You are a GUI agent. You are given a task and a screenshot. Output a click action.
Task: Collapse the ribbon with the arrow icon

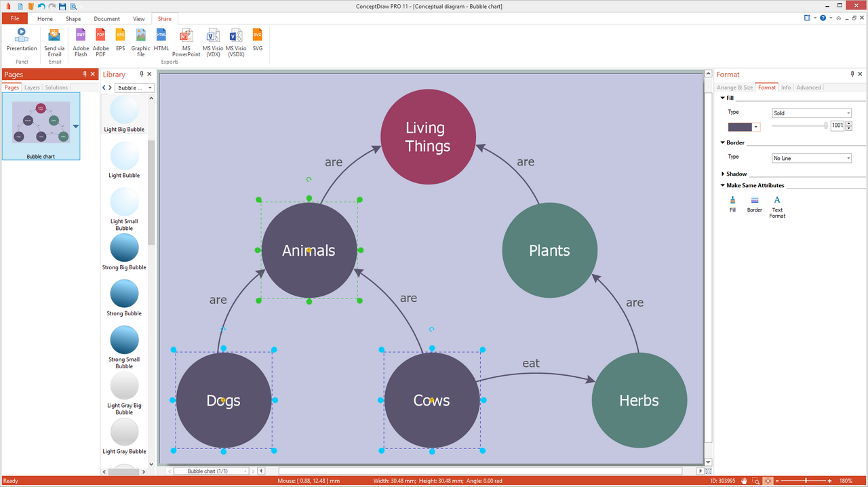pos(839,19)
